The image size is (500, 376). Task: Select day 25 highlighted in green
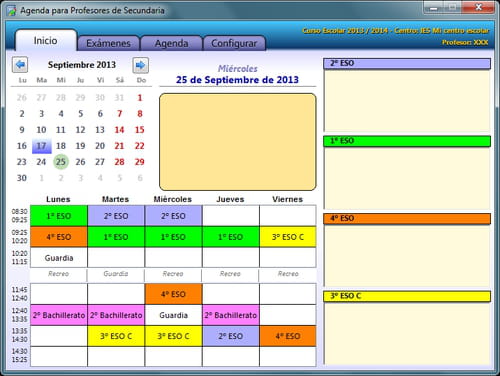click(61, 162)
